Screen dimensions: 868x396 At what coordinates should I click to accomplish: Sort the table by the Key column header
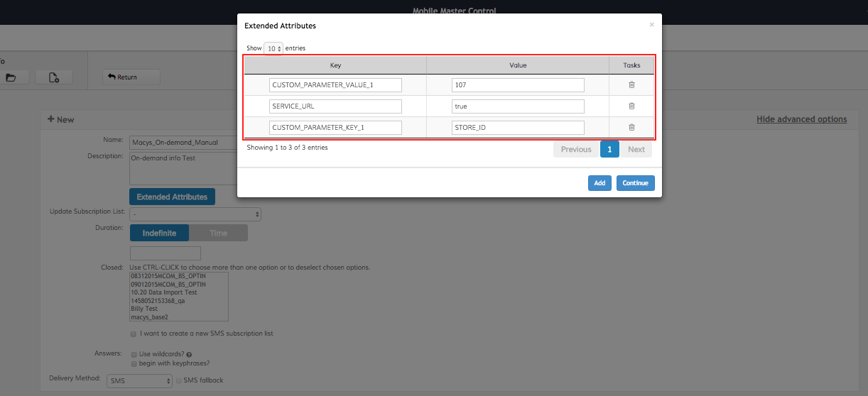click(x=335, y=65)
